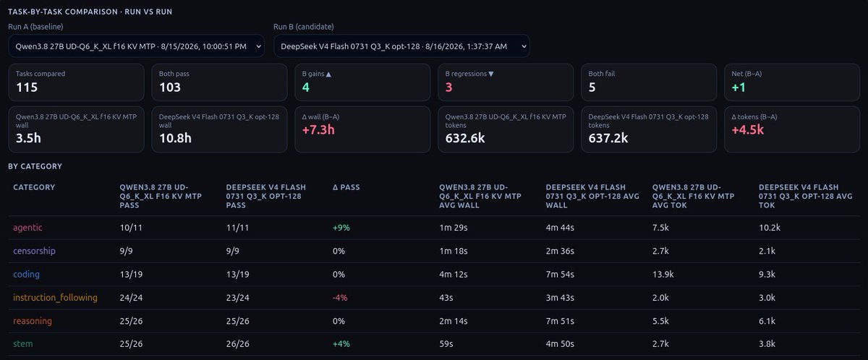Click the 6.1k token value for reasoning

pos(768,320)
